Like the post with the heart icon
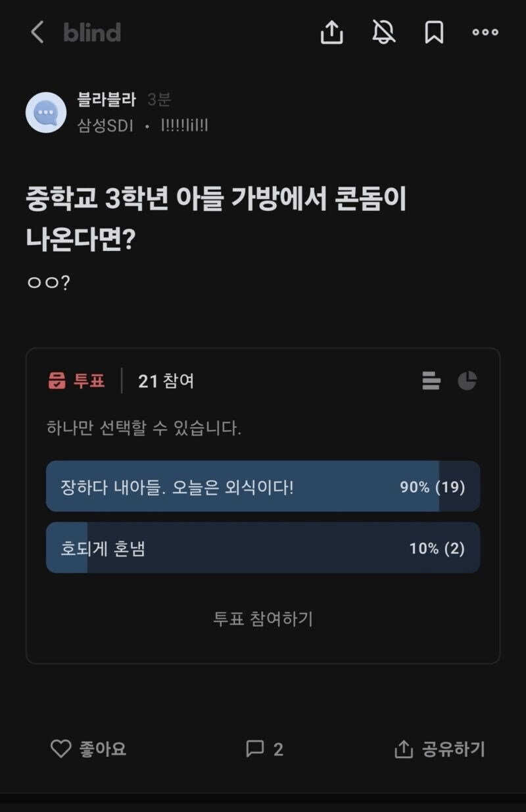Viewport: 526px width, 812px height. pyautogui.click(x=60, y=749)
